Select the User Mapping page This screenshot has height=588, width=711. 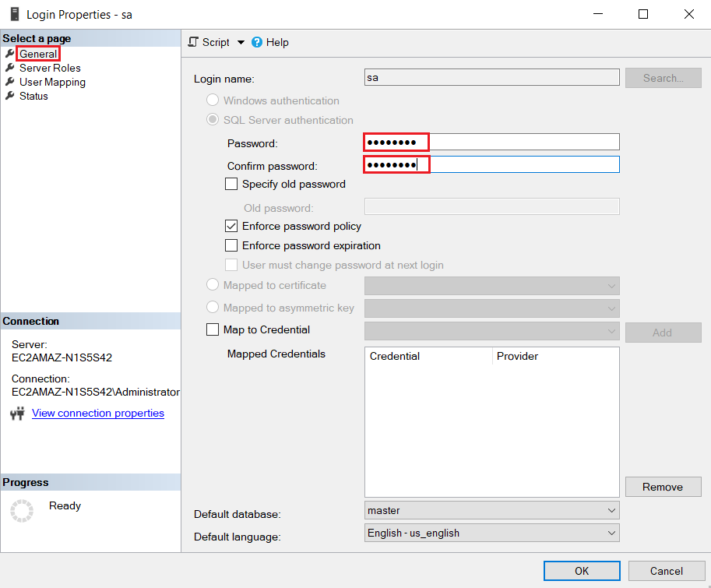(51, 82)
